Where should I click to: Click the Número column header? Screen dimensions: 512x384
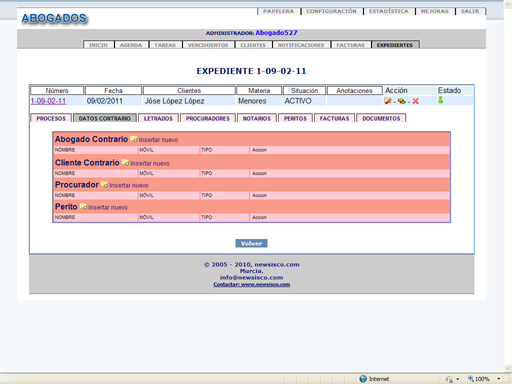pyautogui.click(x=57, y=91)
